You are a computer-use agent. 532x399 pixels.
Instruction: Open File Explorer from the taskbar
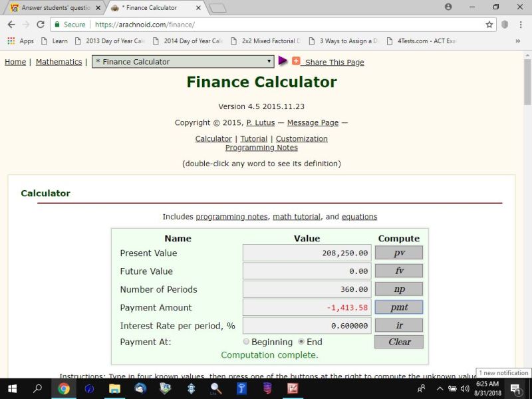pyautogui.click(x=114, y=388)
